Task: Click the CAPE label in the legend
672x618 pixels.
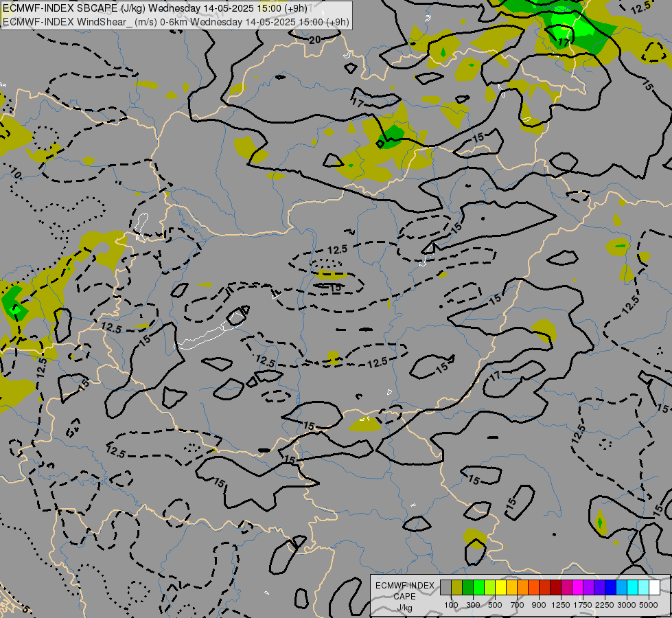Action: (x=404, y=597)
